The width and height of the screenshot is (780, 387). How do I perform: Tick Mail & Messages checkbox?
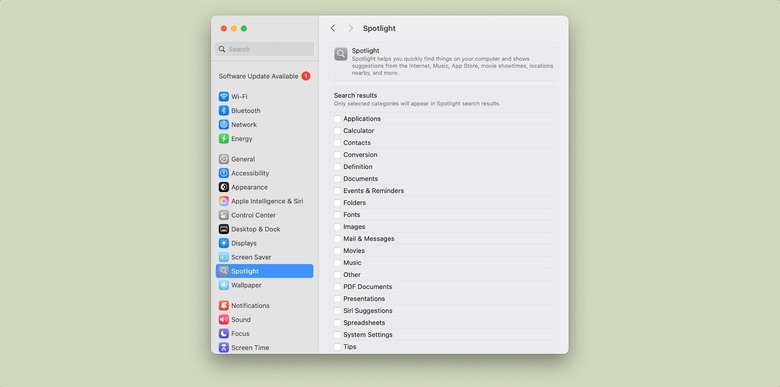(337, 239)
